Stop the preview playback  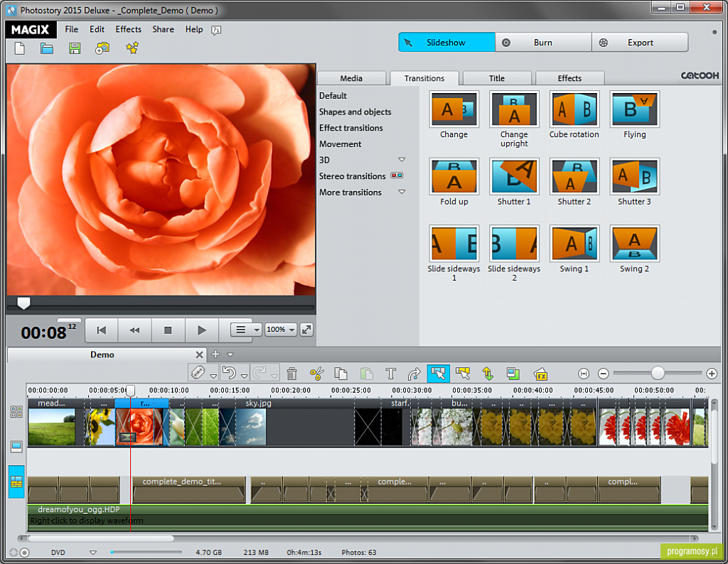pyautogui.click(x=168, y=330)
